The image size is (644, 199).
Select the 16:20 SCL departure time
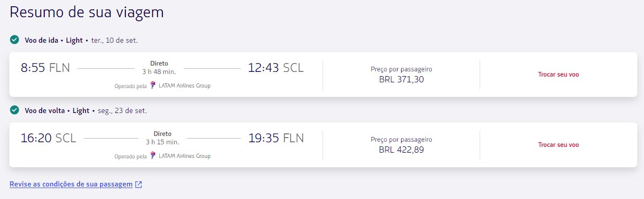pos(48,138)
